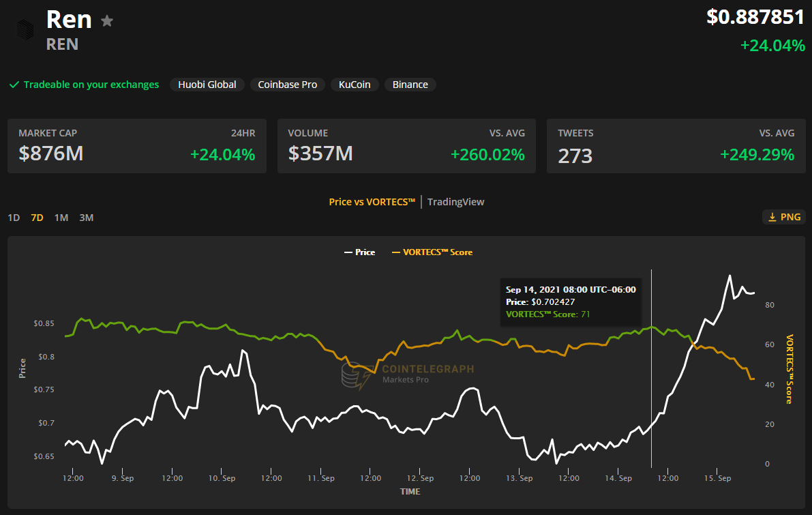
Task: Click the Tweets 273 stat card
Action: pos(676,146)
